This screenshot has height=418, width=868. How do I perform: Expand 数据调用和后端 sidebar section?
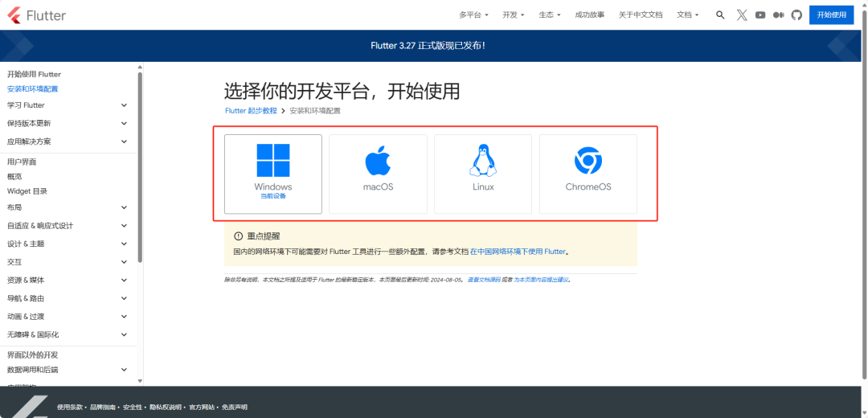[68, 370]
